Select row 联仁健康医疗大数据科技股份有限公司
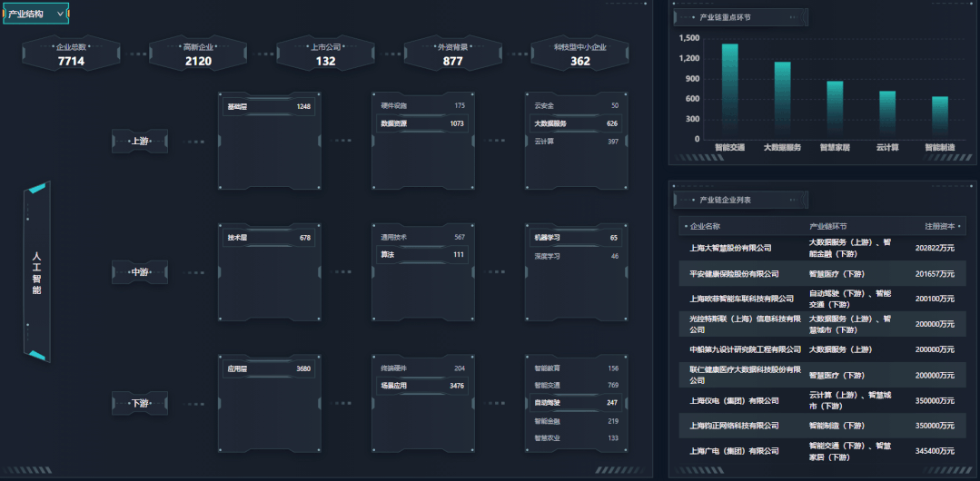The height and width of the screenshot is (481, 980). pyautogui.click(x=823, y=376)
